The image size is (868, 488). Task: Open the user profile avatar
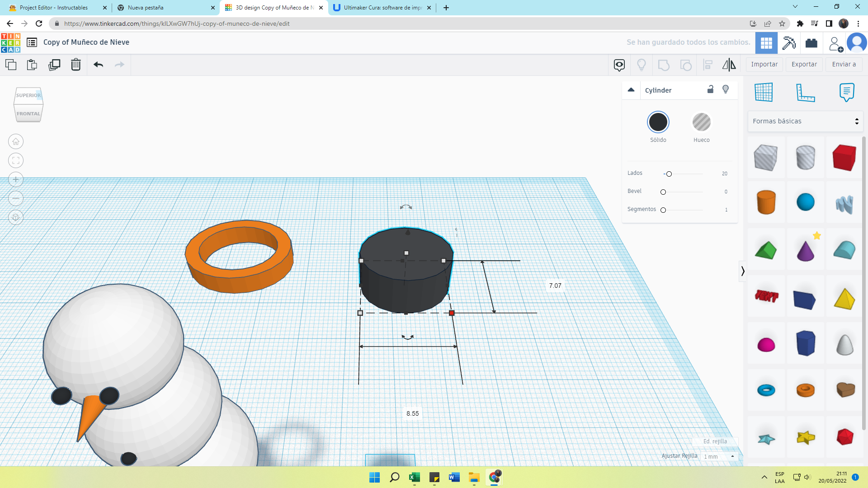pyautogui.click(x=857, y=43)
